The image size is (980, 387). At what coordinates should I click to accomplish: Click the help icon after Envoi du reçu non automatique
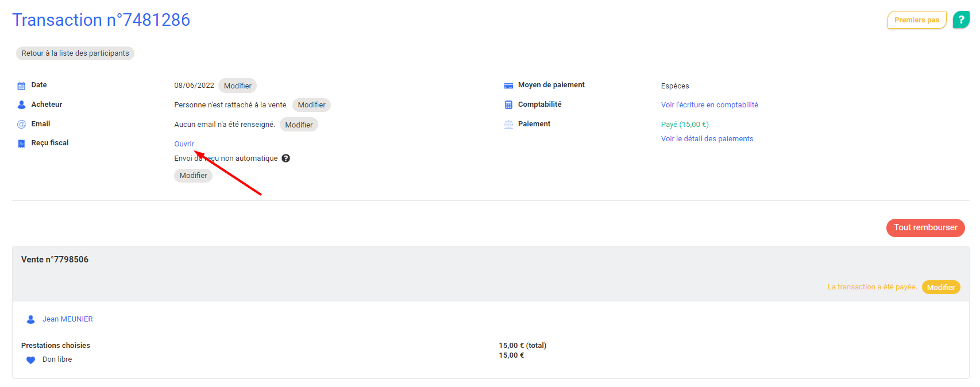285,158
